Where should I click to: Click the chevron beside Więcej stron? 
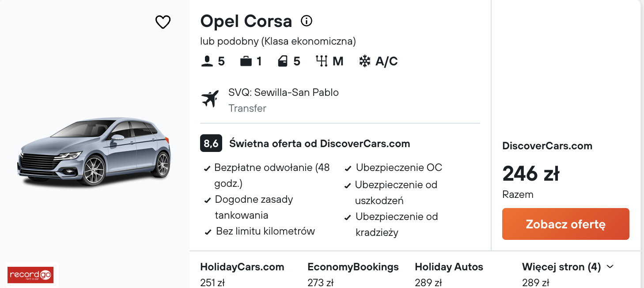pyautogui.click(x=610, y=267)
